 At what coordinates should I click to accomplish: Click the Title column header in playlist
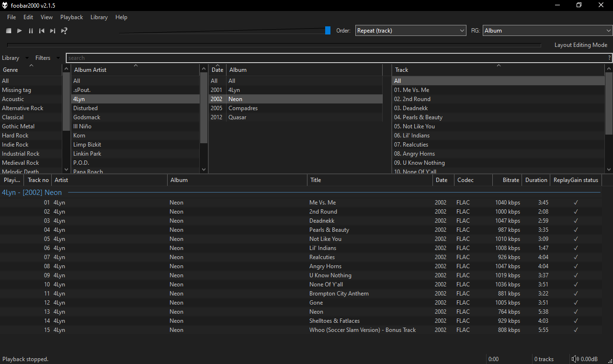click(x=370, y=180)
